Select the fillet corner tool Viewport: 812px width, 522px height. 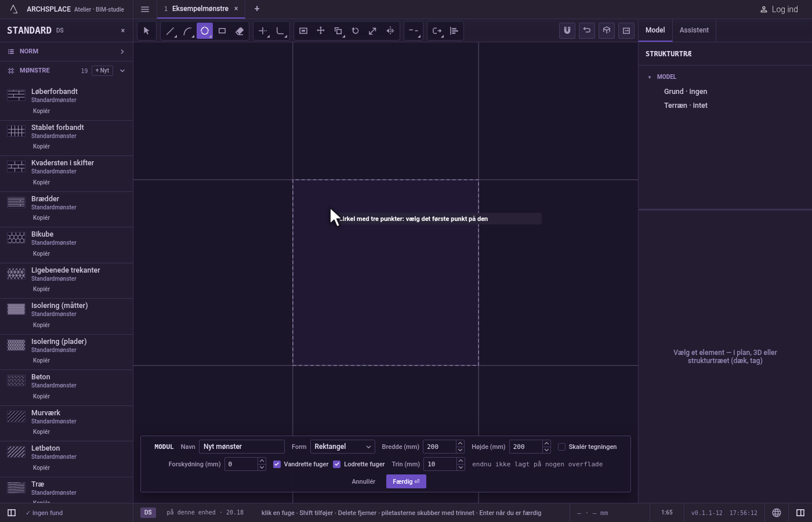tap(280, 31)
